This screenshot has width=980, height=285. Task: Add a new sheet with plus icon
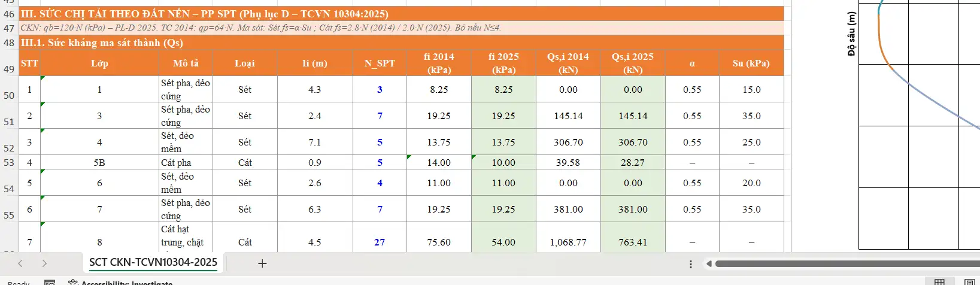262,263
